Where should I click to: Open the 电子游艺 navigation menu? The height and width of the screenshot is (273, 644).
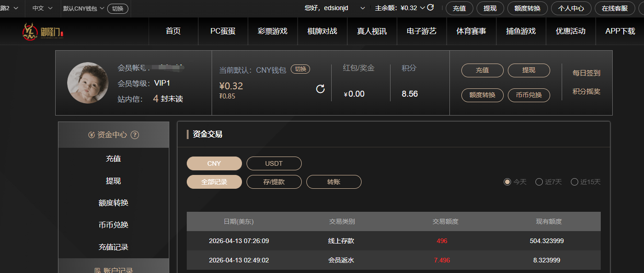(421, 31)
